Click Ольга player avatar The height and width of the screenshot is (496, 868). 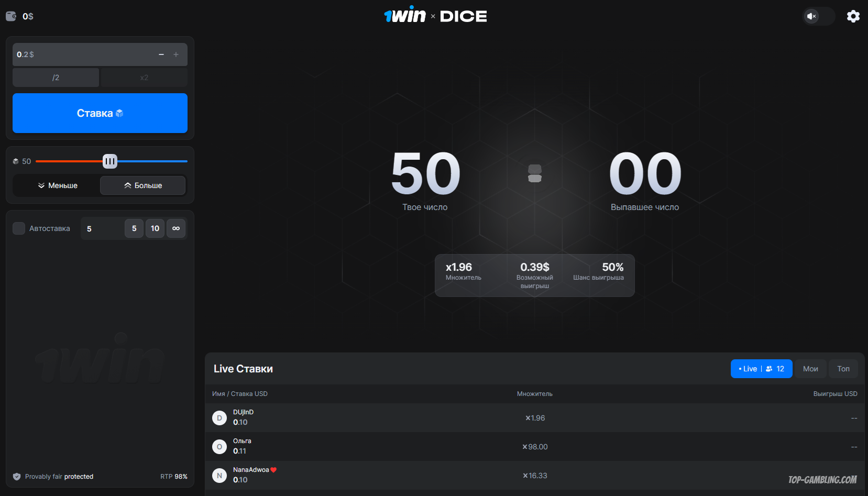click(219, 447)
